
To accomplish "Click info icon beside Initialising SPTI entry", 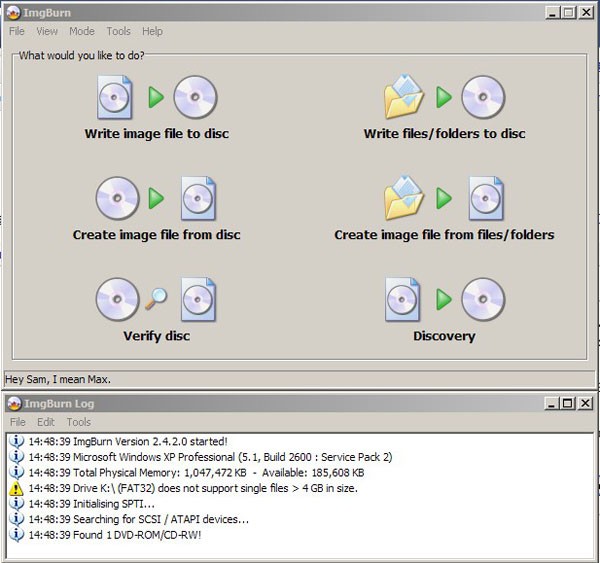I will (x=16, y=504).
